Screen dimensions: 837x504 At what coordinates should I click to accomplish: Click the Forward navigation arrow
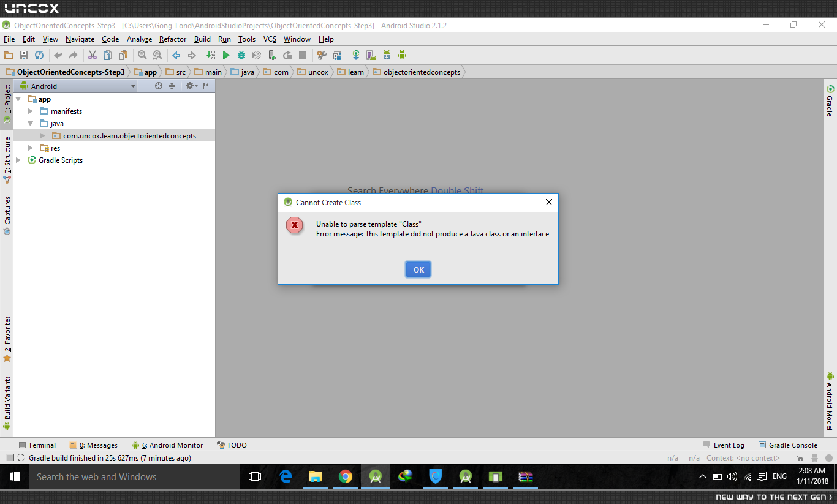pos(192,55)
